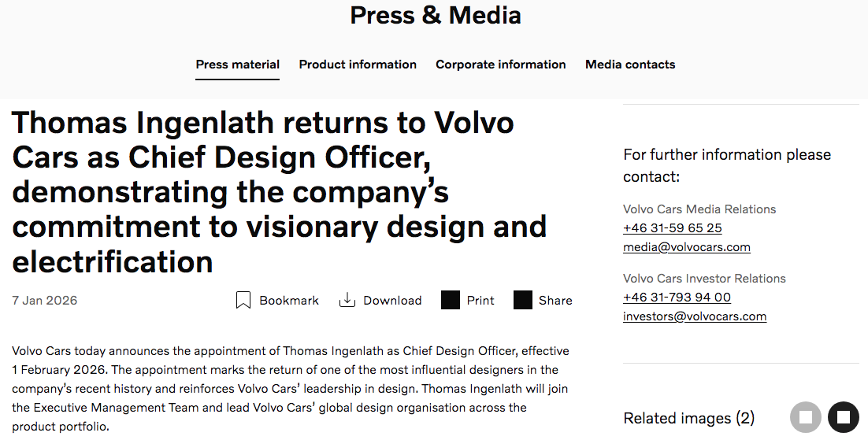Share this press release
Image resolution: width=868 pixels, height=440 pixels.
coord(543,300)
